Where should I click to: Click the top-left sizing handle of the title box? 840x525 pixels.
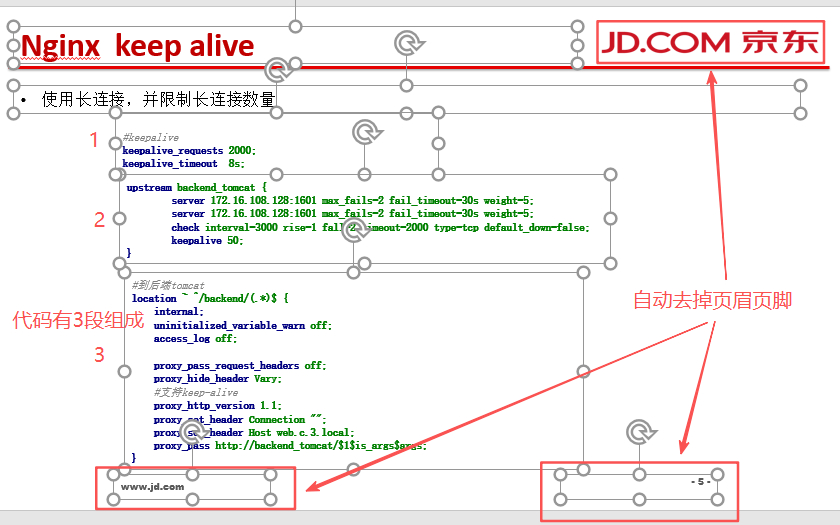(13, 26)
